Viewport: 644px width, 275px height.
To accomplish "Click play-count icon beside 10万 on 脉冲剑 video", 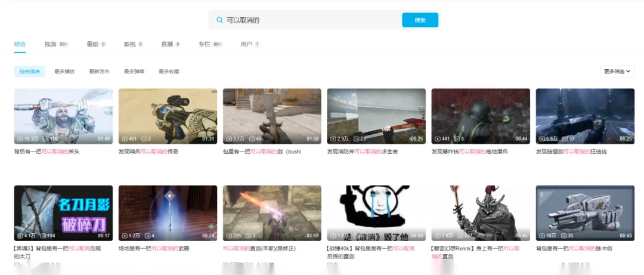I will 541,236.
